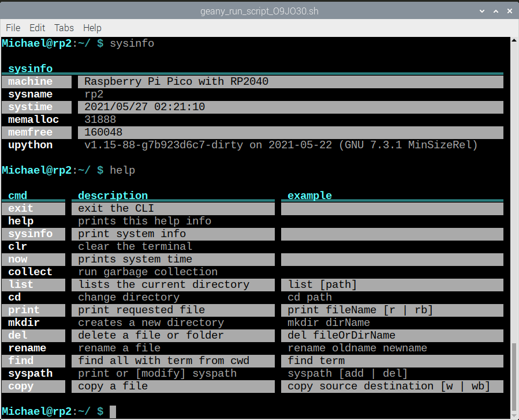Click 'lists the current directory' description
Viewport: 519px width, 420px height.
163,284
